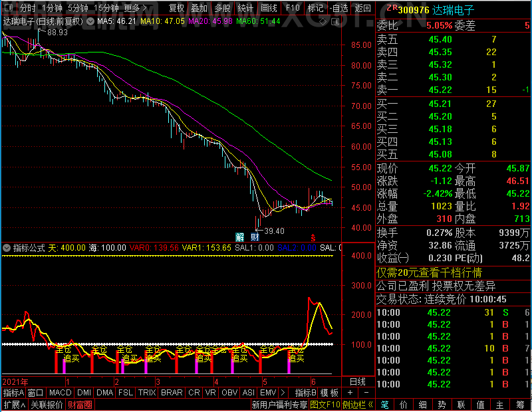Open the 统计 statistics tool
Viewport: 532px width, 412px height.
245,8
